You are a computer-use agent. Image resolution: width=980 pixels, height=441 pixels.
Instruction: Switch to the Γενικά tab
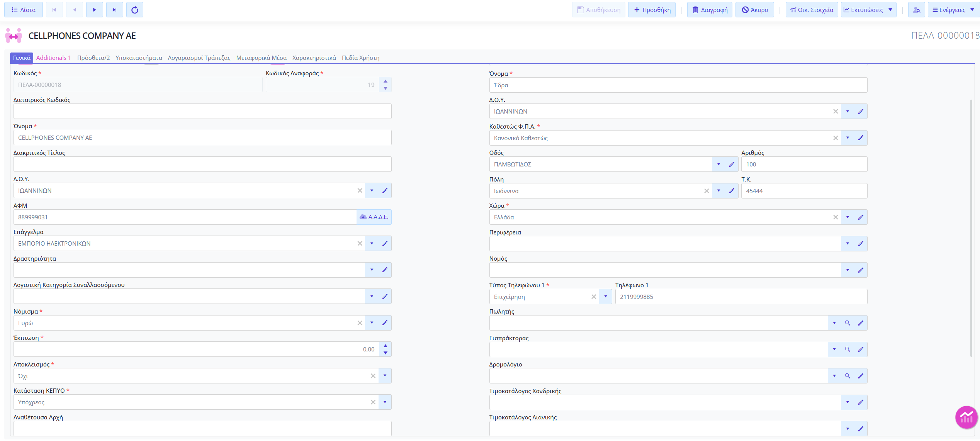click(22, 58)
